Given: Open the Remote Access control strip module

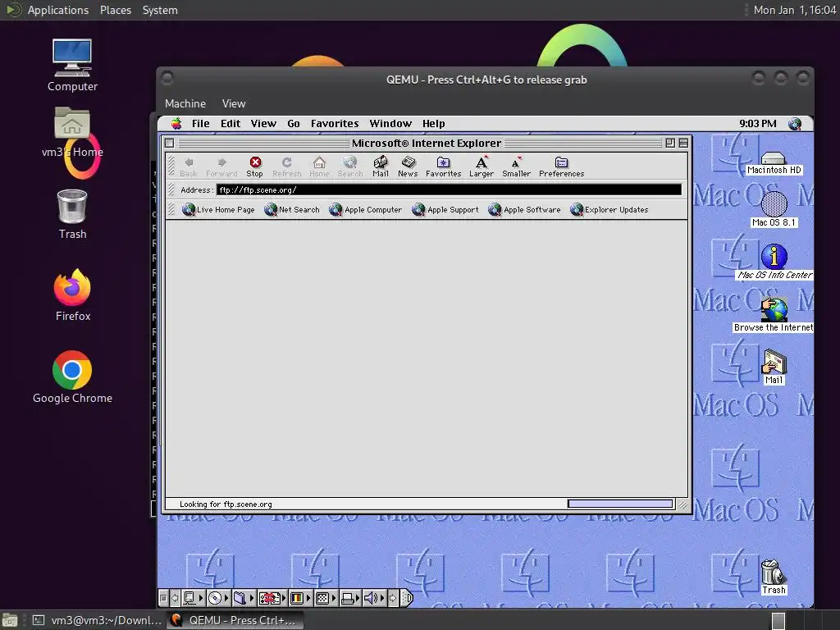Looking at the screenshot, I should [272, 598].
